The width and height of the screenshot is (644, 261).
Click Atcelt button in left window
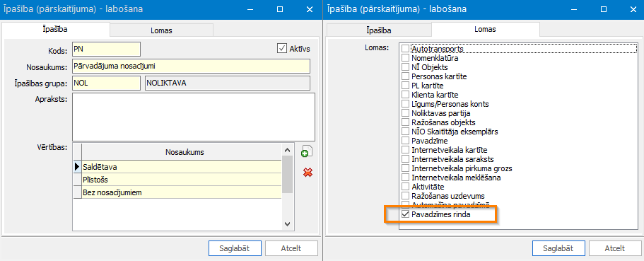(x=291, y=248)
